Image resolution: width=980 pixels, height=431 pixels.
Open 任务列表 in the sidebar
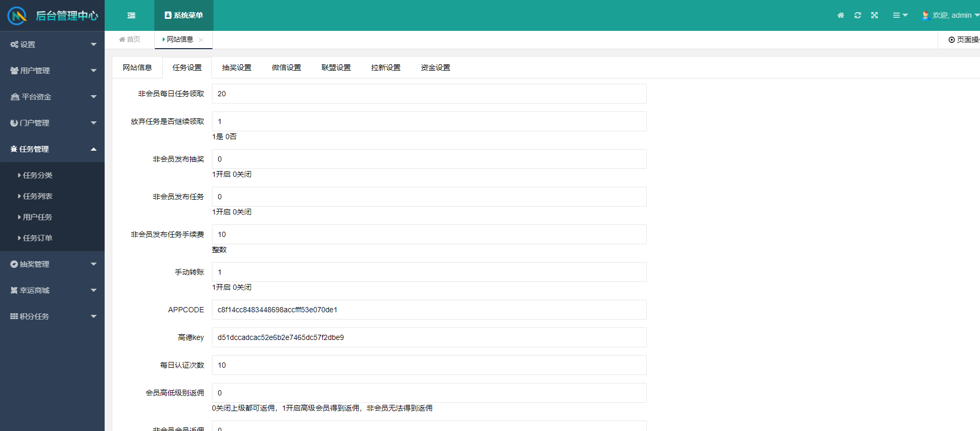click(38, 196)
